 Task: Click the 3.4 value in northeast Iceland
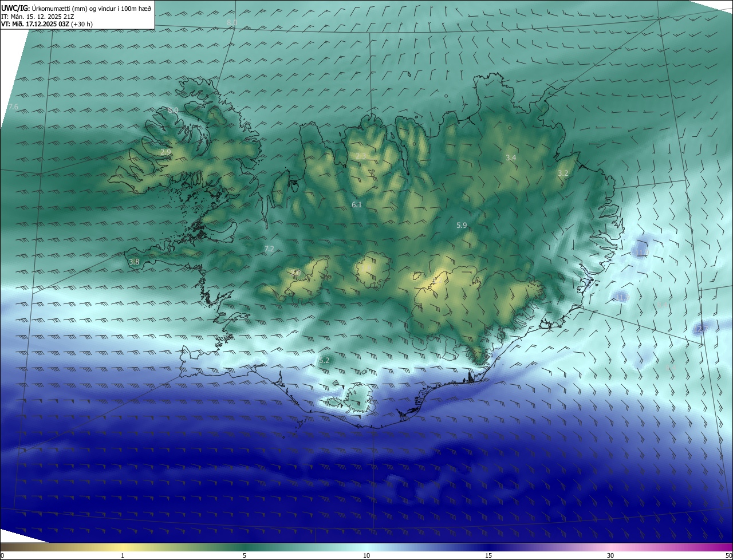[x=511, y=157]
